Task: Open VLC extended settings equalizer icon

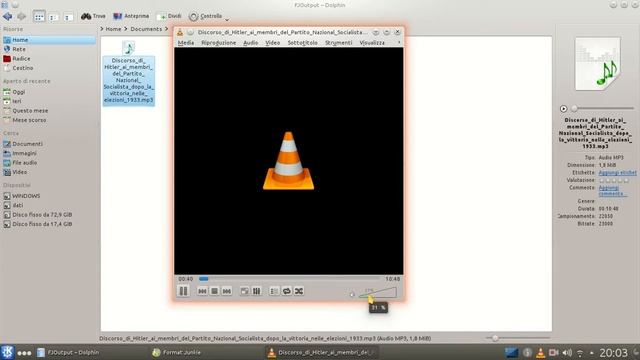Action: click(x=257, y=291)
